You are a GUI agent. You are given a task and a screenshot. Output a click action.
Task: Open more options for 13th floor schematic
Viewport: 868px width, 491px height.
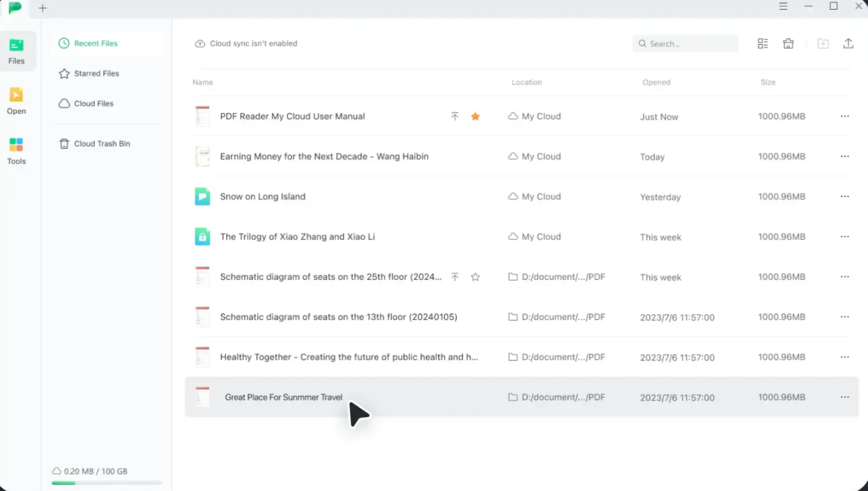845,317
